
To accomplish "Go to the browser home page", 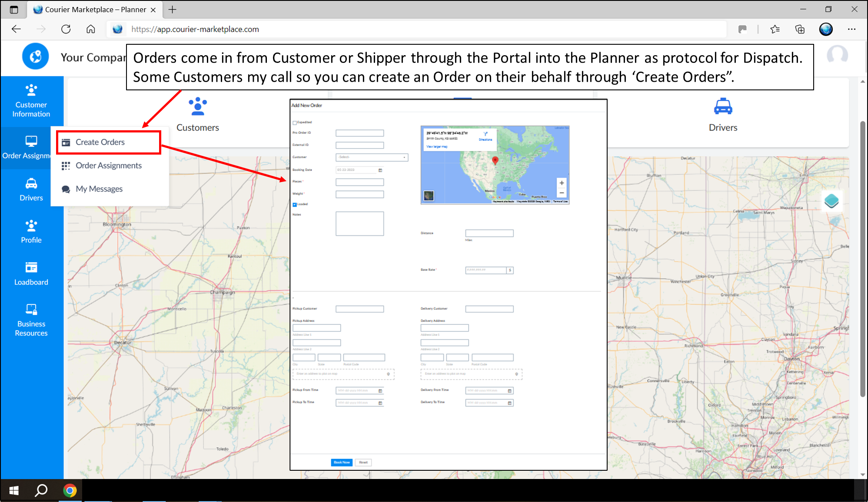I will click(x=90, y=29).
